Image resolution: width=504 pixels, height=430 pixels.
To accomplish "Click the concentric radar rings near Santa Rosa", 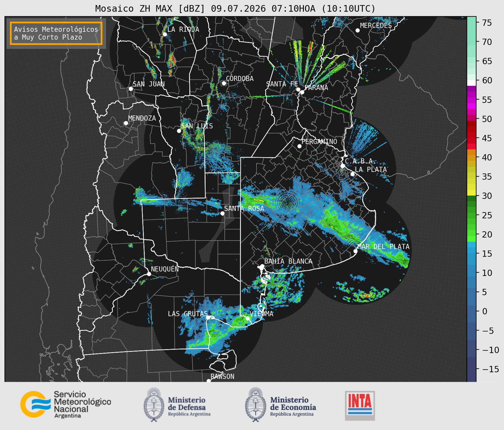I will (288, 203).
